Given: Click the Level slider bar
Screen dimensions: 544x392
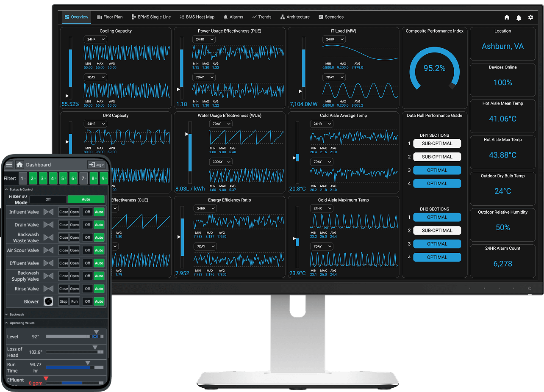Looking at the screenshot, I should pos(74,337).
